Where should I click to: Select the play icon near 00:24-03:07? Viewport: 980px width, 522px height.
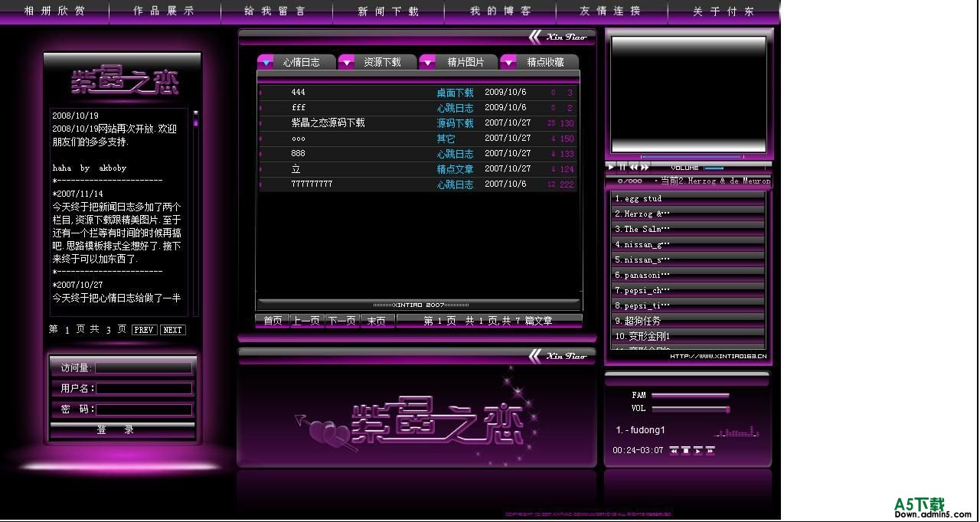coord(698,450)
